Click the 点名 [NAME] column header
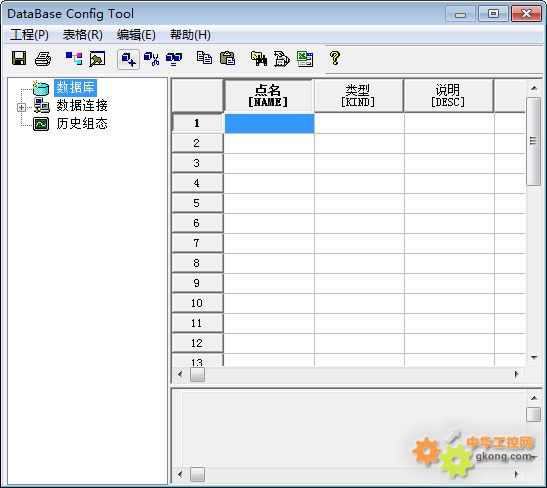The height and width of the screenshot is (488, 547). (x=268, y=96)
